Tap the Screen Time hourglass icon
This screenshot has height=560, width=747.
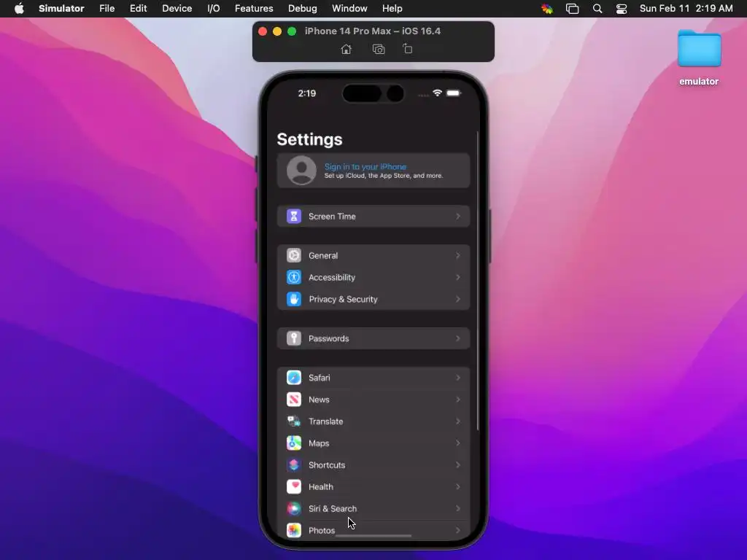[x=294, y=216]
